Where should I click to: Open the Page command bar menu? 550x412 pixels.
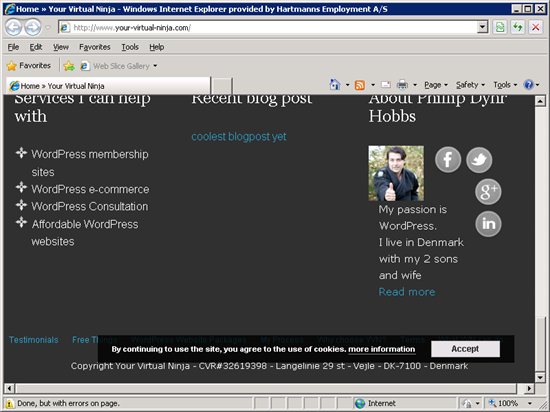pos(436,85)
